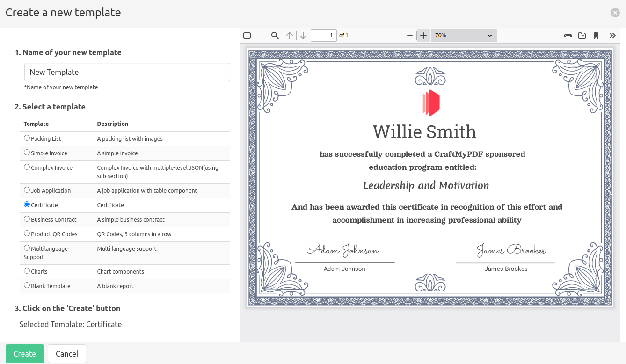
Task: Click 'Selected Template: Certificate' text
Action: click(x=71, y=324)
